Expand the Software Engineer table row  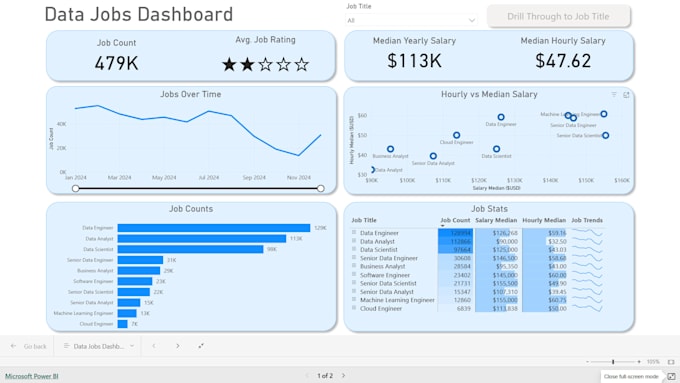(x=354, y=275)
